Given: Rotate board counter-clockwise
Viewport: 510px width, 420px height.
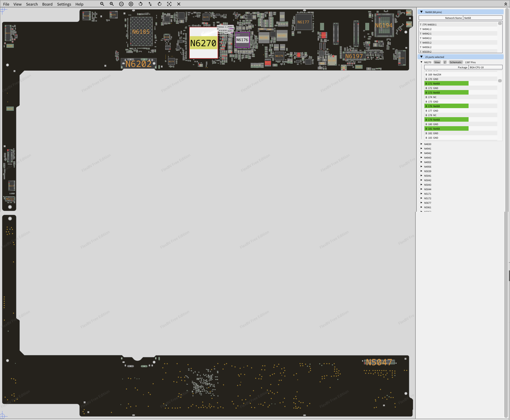Looking at the screenshot, I should coord(141,4).
